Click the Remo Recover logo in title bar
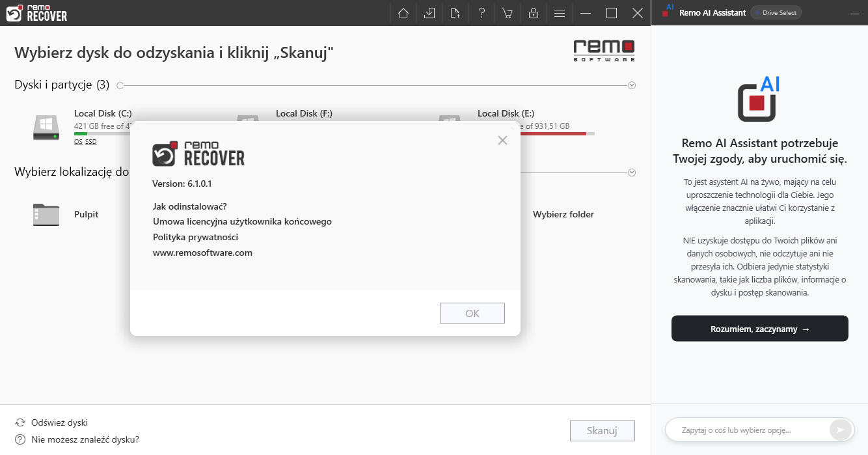Viewport: 868px width, 455px height. [36, 13]
